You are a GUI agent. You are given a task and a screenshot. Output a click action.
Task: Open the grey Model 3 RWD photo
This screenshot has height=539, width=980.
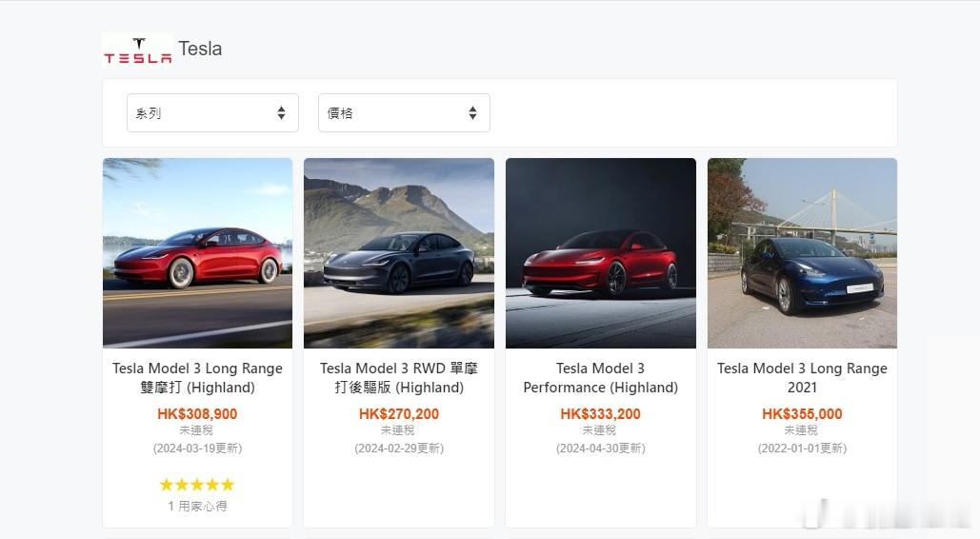(x=398, y=252)
